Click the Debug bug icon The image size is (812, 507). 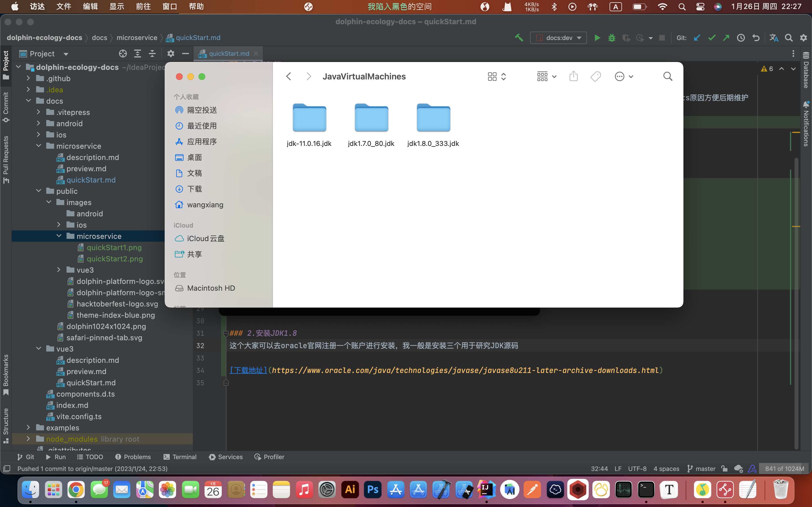pos(612,38)
